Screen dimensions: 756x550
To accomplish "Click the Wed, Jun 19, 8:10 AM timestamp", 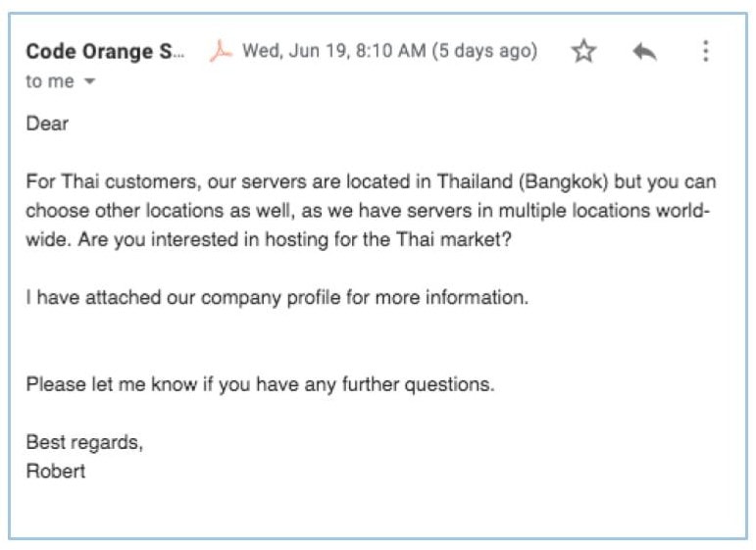I will (x=334, y=51).
